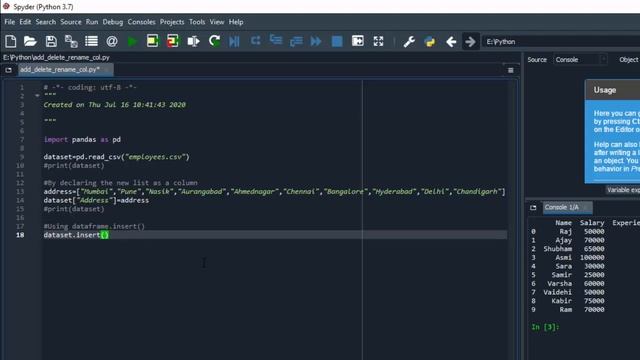The width and height of the screenshot is (640, 360).
Task: Click the dataset.insert() code line
Action: (76, 235)
